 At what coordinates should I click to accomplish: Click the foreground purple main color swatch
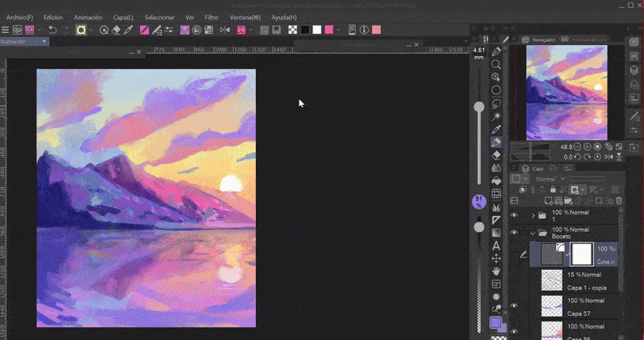pos(495,323)
